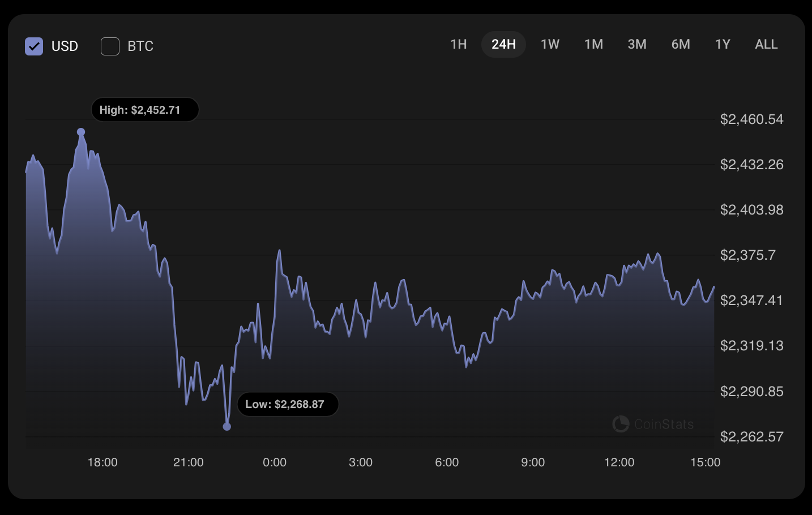View the ALL time price chart
812x515 pixels.
(766, 44)
